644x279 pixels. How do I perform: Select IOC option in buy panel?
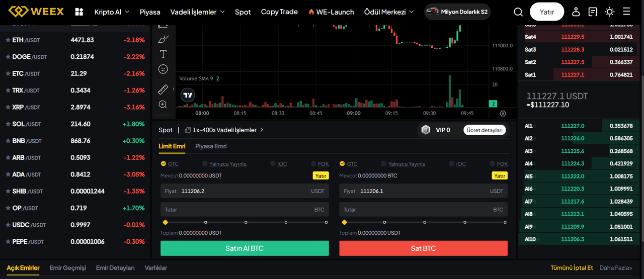tap(279, 164)
